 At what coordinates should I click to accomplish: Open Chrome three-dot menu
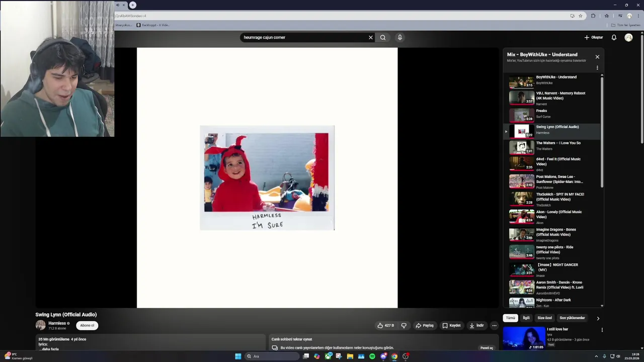point(638,16)
